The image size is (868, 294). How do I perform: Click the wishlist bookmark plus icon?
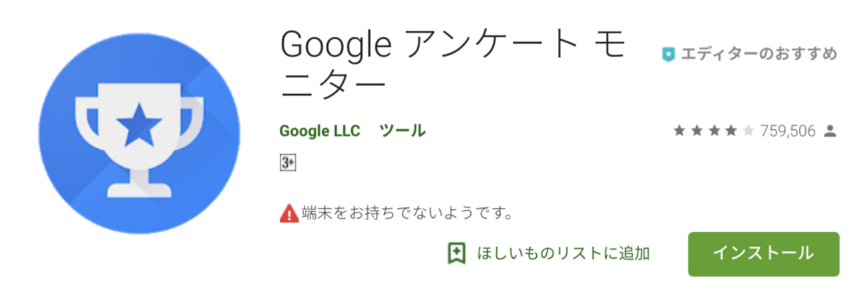pyautogui.click(x=457, y=253)
